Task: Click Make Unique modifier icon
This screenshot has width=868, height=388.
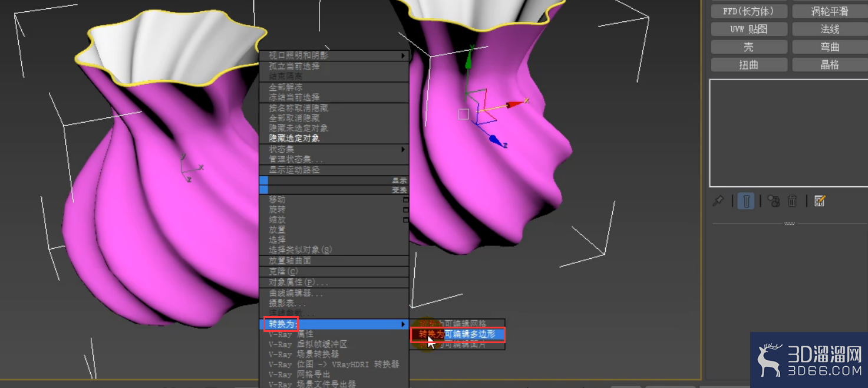Action: coord(774,201)
